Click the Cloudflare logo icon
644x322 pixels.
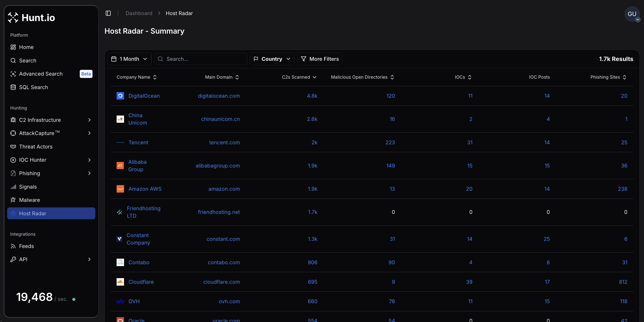[120, 282]
